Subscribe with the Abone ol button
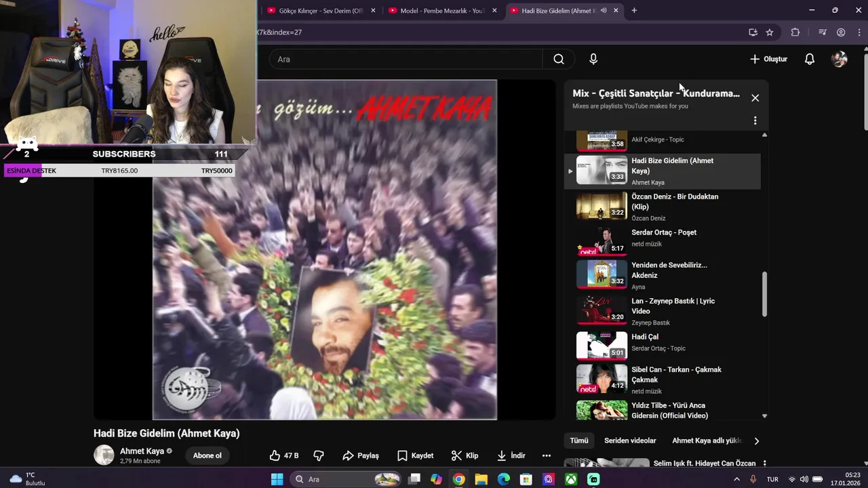The height and width of the screenshot is (488, 868). [x=208, y=455]
